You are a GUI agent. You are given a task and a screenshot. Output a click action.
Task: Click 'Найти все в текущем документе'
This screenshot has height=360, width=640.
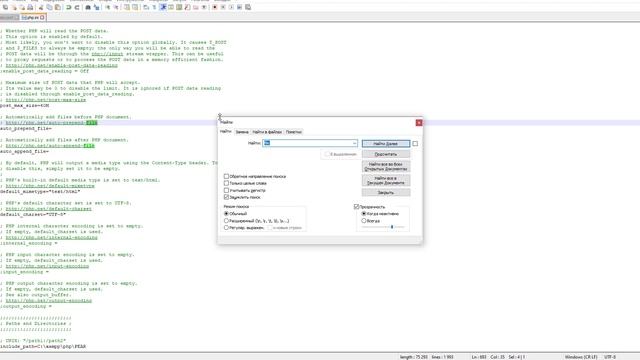click(386, 180)
